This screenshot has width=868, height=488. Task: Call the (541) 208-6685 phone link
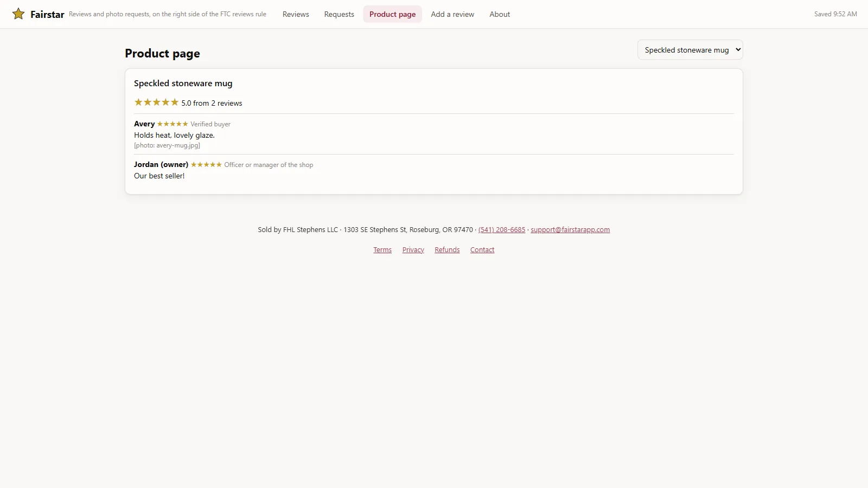tap(502, 230)
